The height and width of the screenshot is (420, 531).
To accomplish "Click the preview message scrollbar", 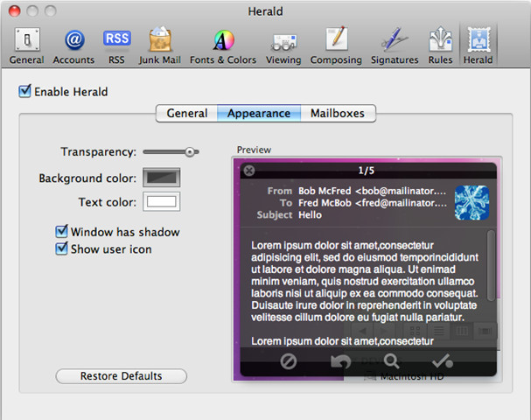I will (x=491, y=265).
